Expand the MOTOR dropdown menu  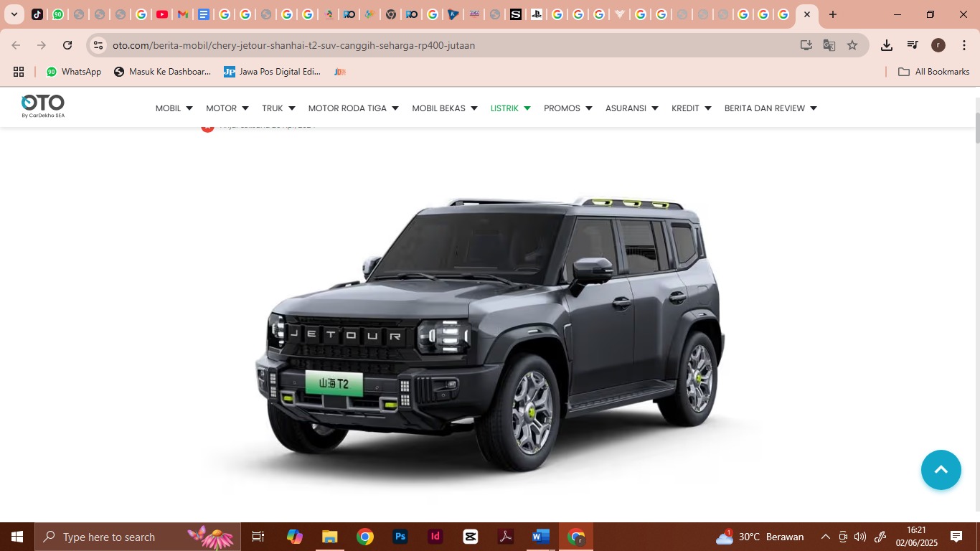click(x=227, y=108)
